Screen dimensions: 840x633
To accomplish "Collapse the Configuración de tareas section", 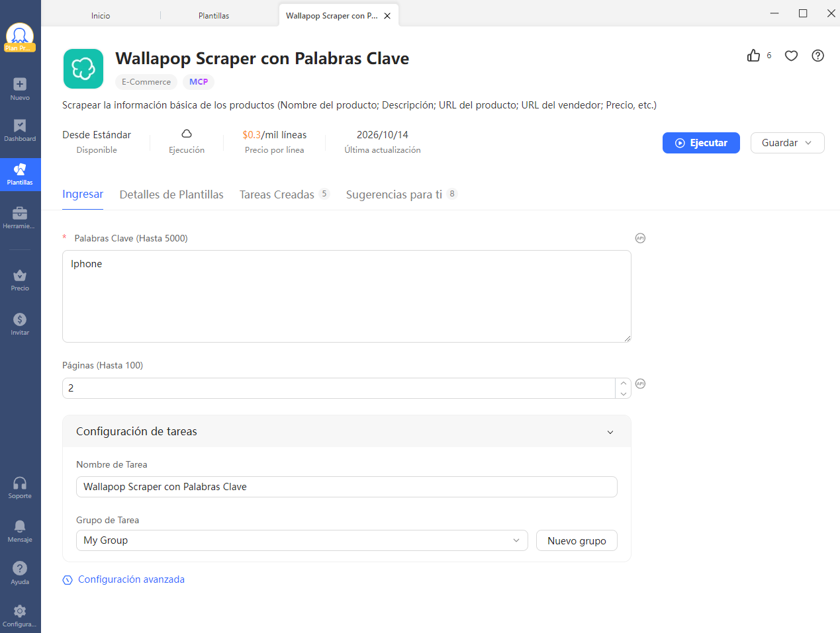I will [610, 432].
